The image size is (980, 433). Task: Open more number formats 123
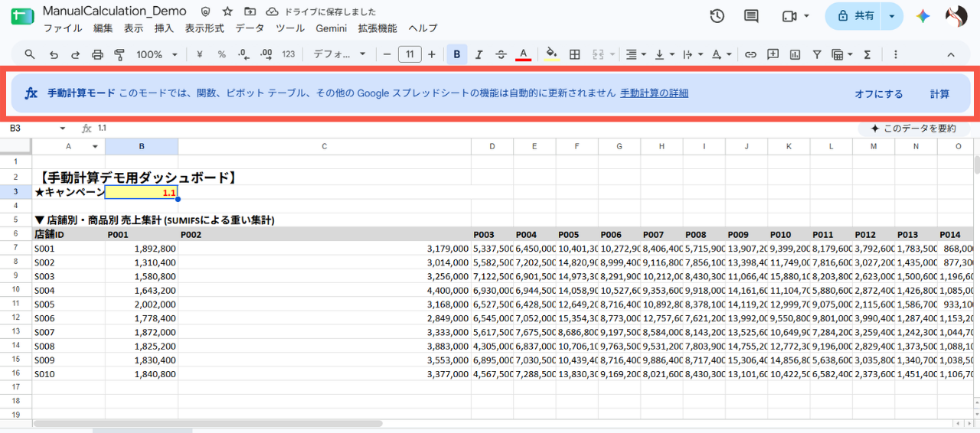289,54
